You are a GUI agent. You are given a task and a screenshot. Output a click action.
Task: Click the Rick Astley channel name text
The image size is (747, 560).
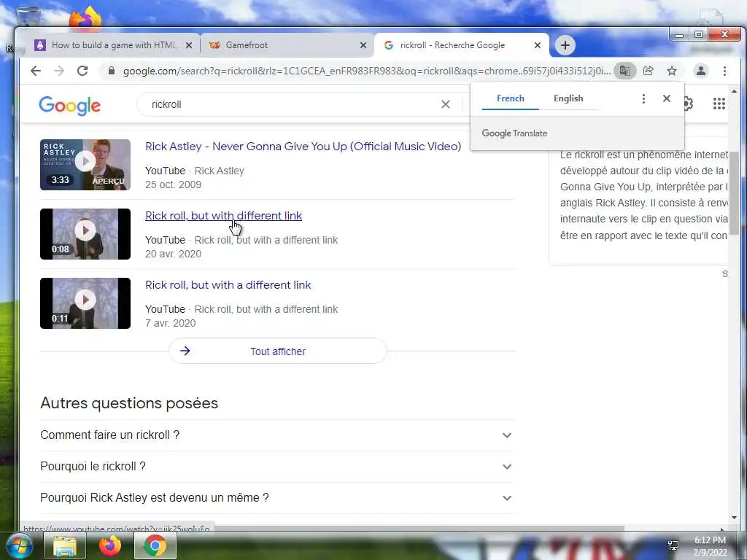219,171
